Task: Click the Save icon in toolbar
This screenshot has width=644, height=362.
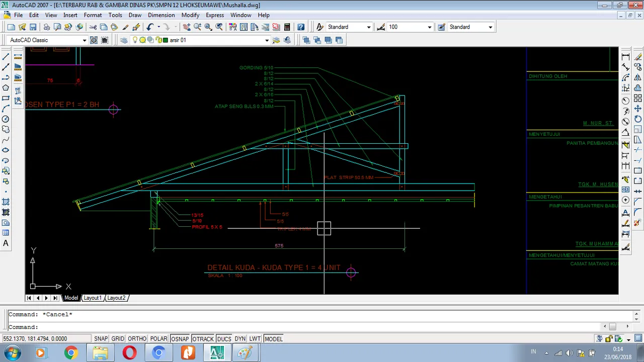Action: (33, 27)
